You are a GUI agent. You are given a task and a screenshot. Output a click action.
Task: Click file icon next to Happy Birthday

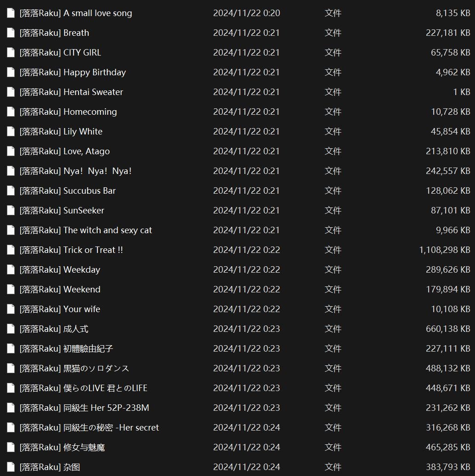point(11,72)
